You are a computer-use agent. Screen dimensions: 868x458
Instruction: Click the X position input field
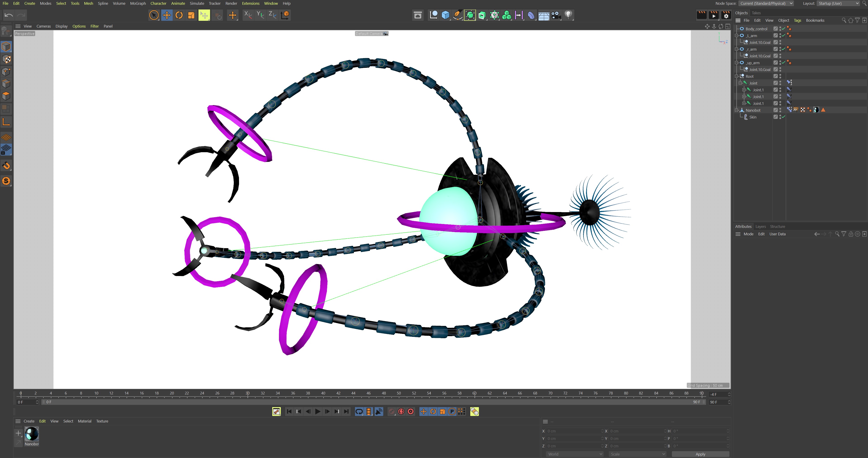click(575, 431)
